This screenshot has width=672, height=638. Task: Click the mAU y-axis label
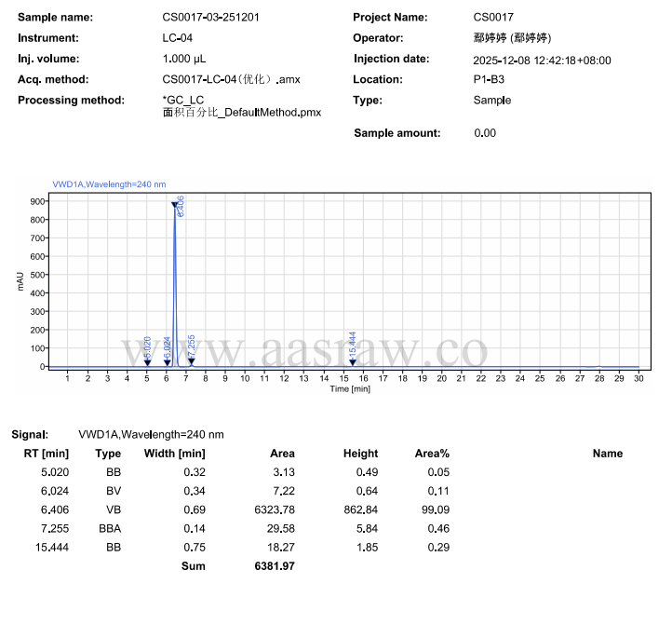pos(20,281)
